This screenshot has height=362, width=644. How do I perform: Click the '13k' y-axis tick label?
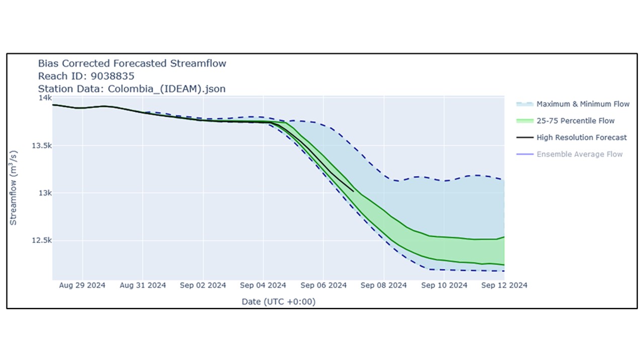pos(45,193)
